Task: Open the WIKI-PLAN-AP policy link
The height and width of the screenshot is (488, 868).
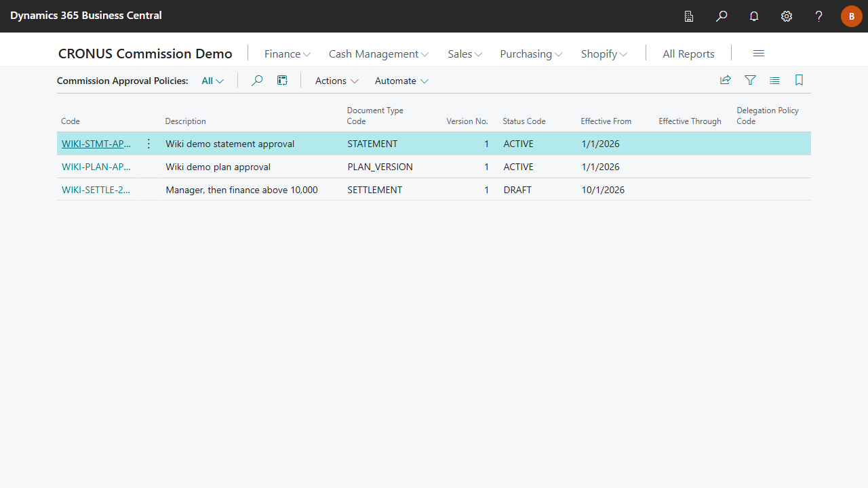Action: point(96,167)
